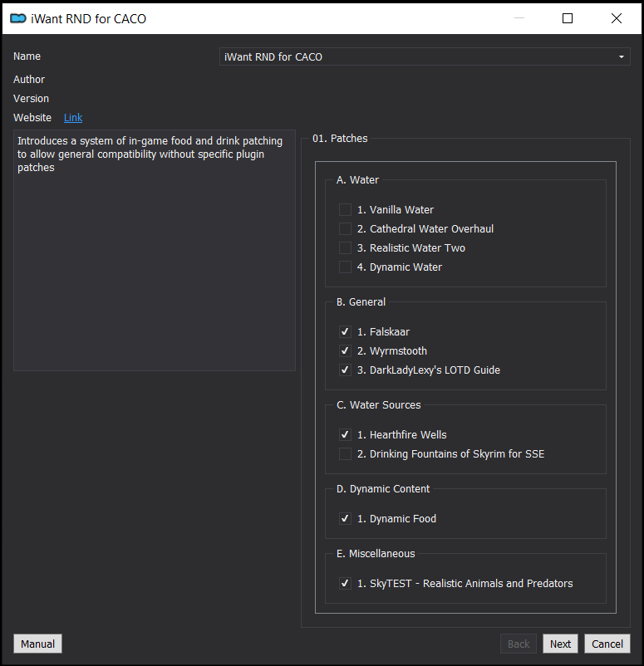Click the 'B. General' section label

coord(361,302)
